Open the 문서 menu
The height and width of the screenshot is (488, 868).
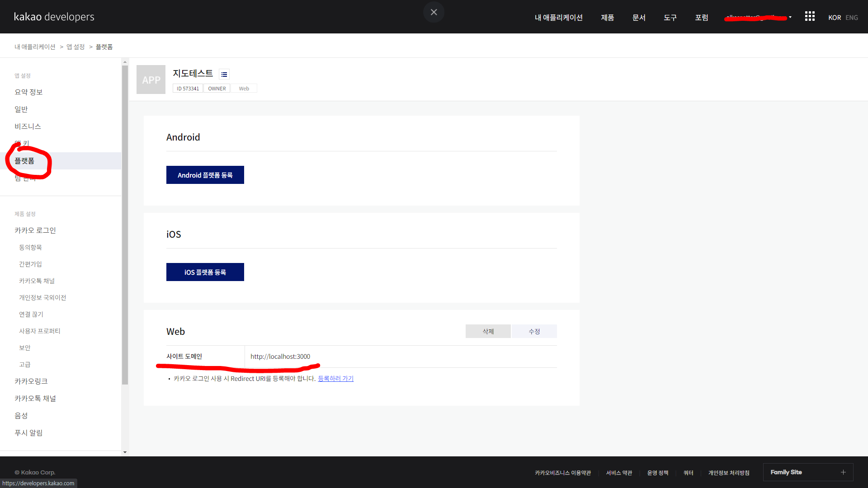coord(639,18)
